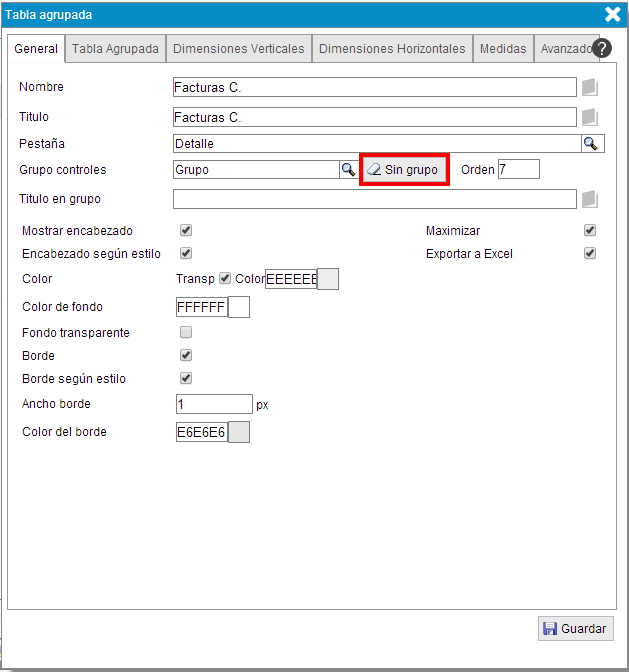Open the Grupo controles search magnifier
Viewport: 629px width, 672px height.
point(348,170)
